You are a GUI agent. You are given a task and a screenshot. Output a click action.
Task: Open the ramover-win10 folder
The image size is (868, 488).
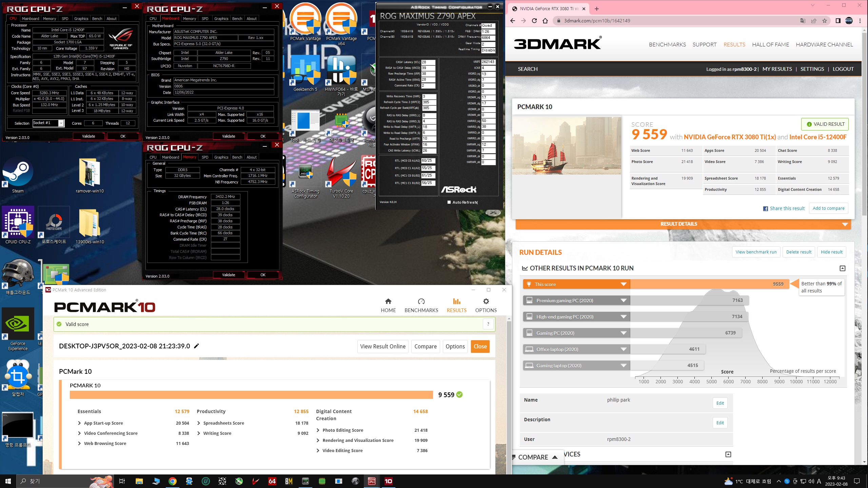coord(90,176)
